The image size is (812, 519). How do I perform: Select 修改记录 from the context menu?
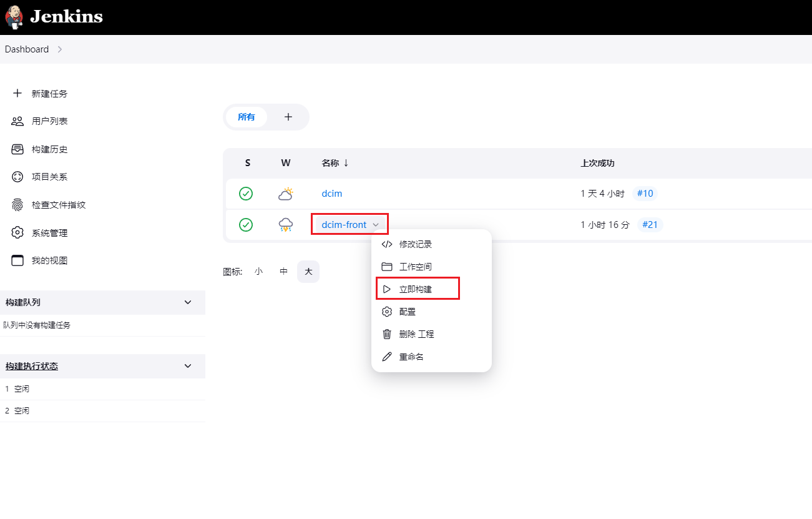431,244
